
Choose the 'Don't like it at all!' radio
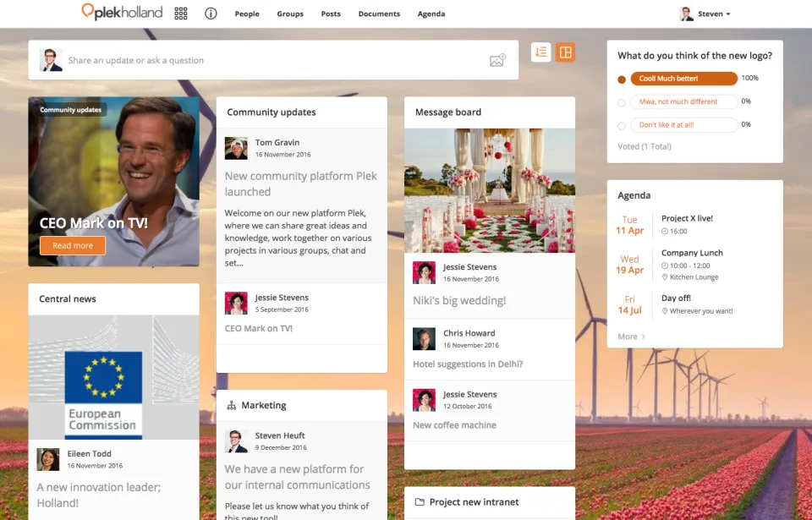(x=622, y=126)
